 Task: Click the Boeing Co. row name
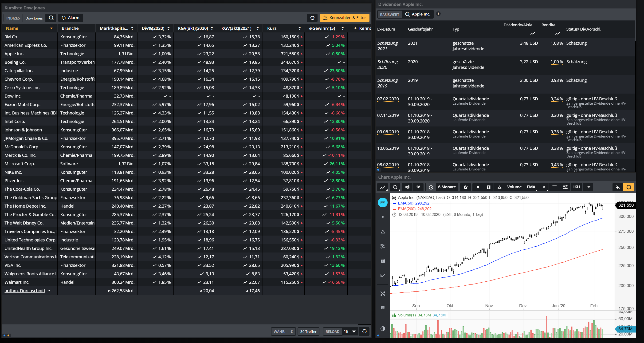(15, 62)
